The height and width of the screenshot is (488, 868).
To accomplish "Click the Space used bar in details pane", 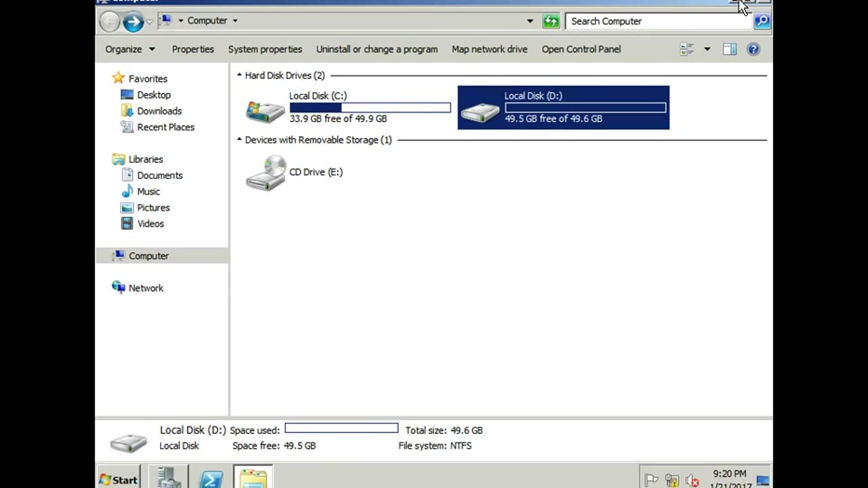I will click(x=342, y=428).
